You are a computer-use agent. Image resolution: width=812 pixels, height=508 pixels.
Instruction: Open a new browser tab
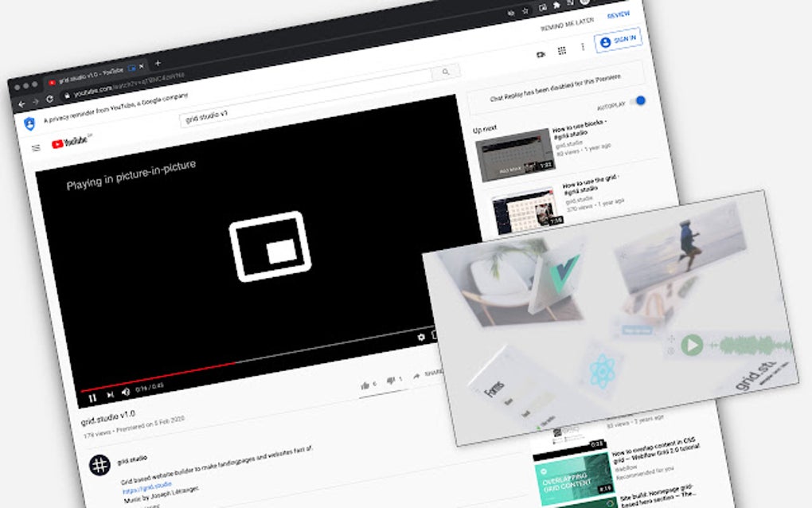click(x=158, y=64)
